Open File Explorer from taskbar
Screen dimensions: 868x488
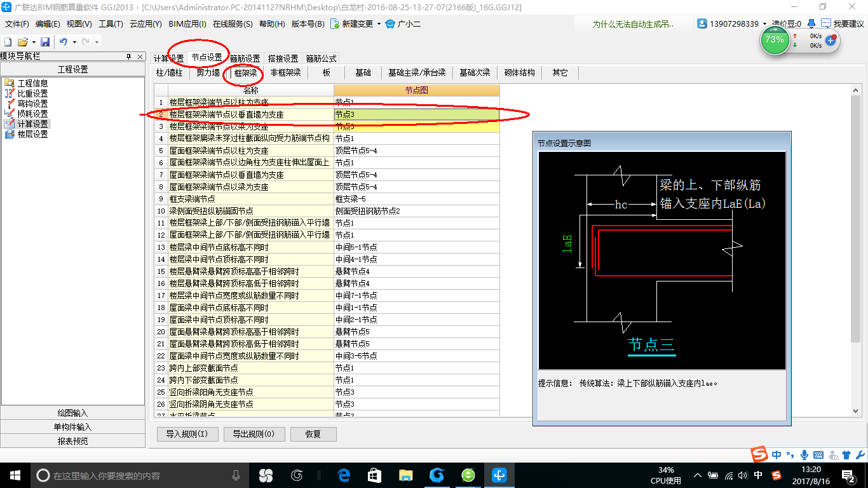[x=405, y=475]
